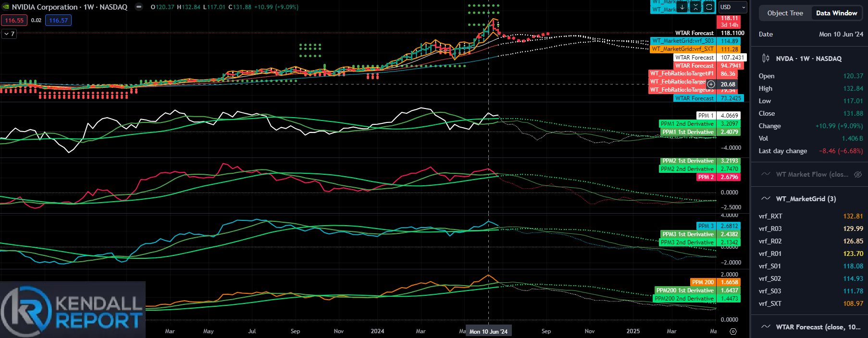Image resolution: width=868 pixels, height=338 pixels.
Task: Click the NVDA · 1W · NASDAQ data header
Action: (809, 59)
